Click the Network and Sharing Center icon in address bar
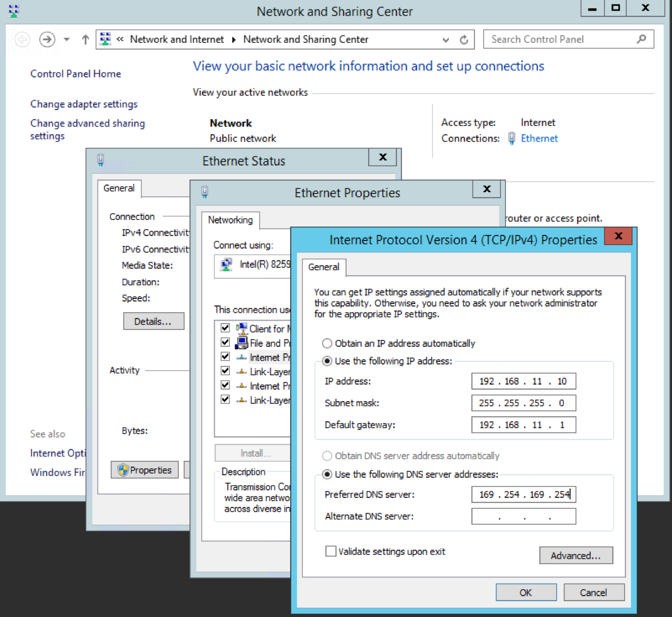 [104, 39]
